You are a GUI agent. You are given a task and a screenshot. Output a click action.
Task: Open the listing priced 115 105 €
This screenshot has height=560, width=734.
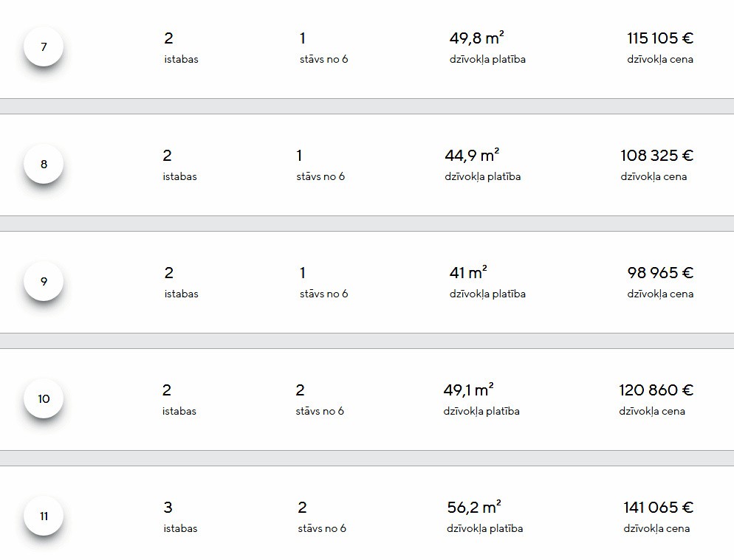659,38
